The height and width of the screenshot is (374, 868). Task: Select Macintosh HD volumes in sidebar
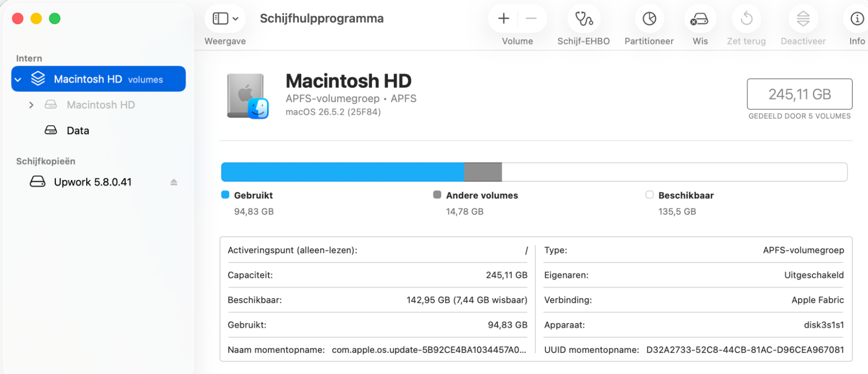point(99,79)
